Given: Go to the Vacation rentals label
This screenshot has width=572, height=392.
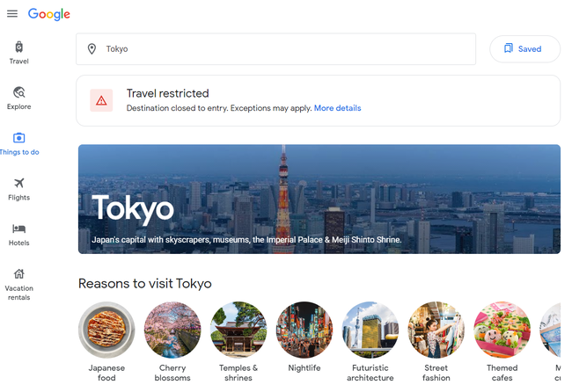Looking at the screenshot, I should (19, 293).
